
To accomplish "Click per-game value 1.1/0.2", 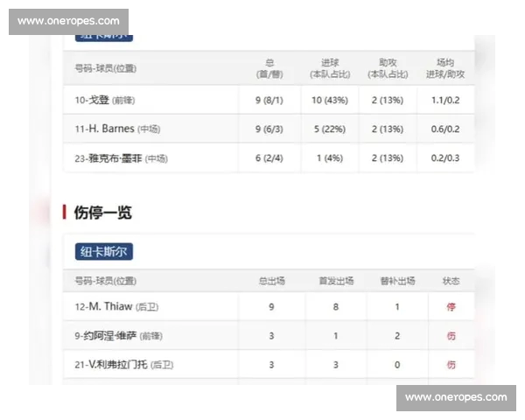I will pos(445,100).
